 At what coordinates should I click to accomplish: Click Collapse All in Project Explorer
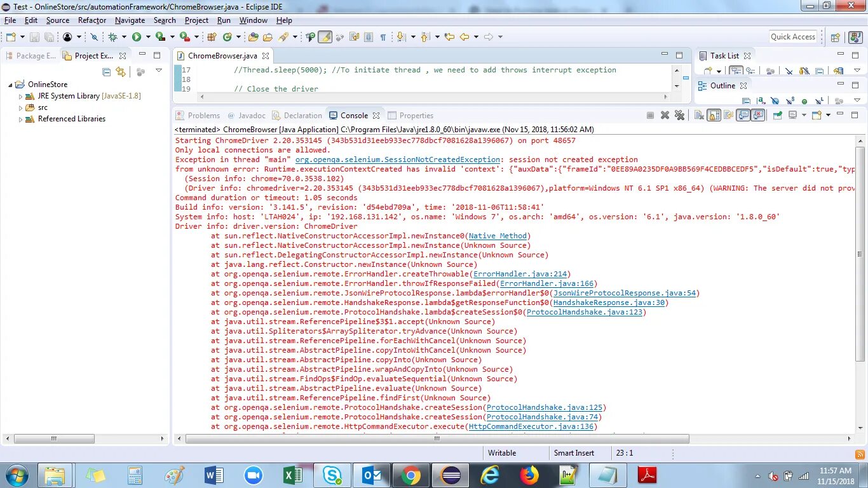click(x=107, y=72)
